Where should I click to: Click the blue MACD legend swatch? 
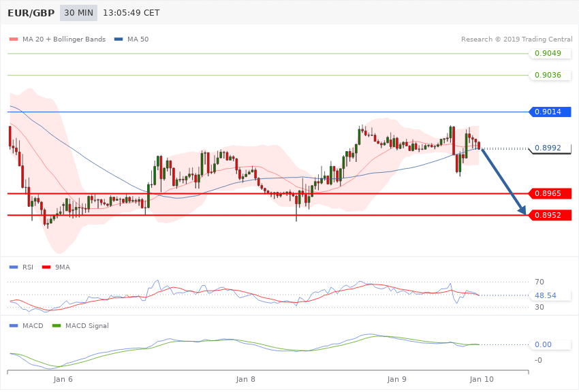(14, 326)
